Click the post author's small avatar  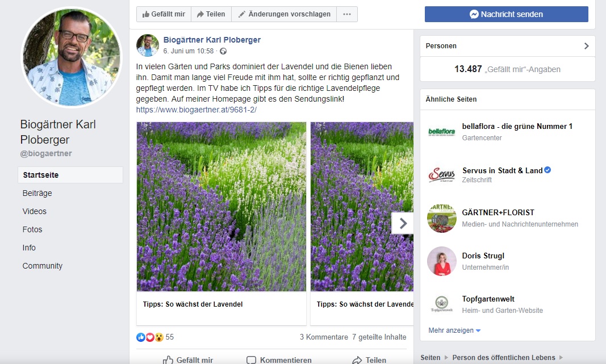(148, 45)
